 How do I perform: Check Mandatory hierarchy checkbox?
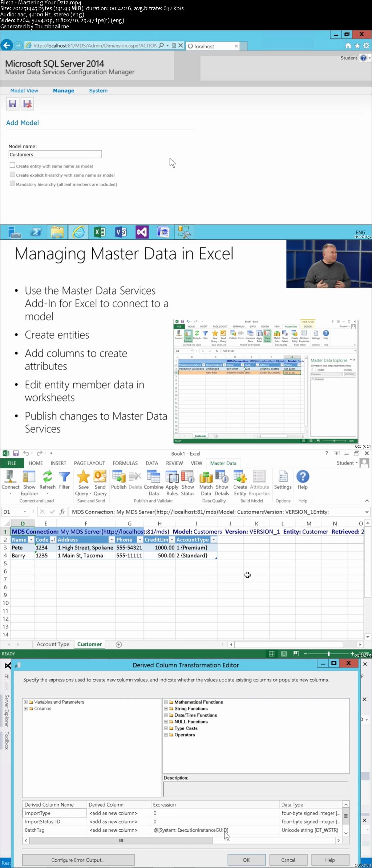(12, 183)
